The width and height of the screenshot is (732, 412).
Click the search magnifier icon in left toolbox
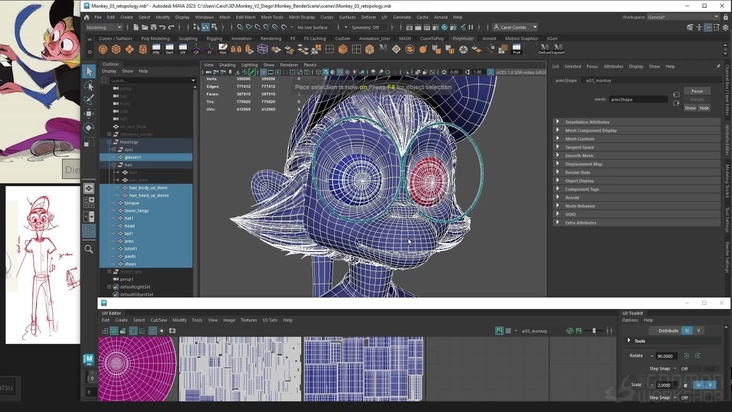coord(89,249)
